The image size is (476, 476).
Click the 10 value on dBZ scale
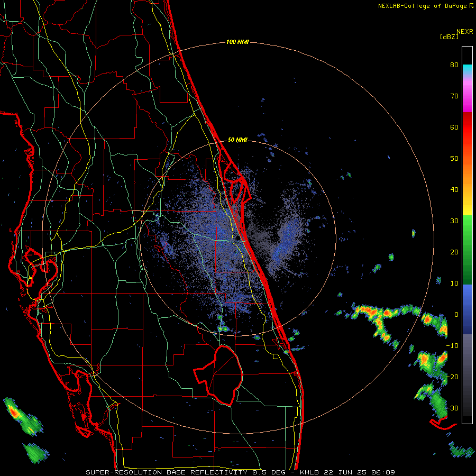[454, 283]
